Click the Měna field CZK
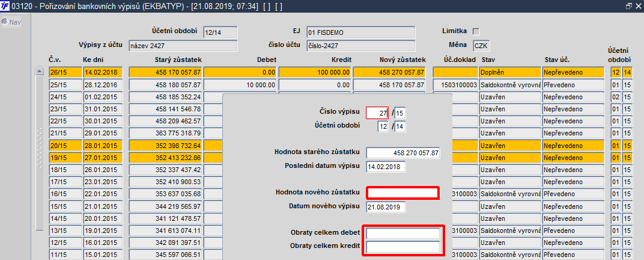 point(482,46)
